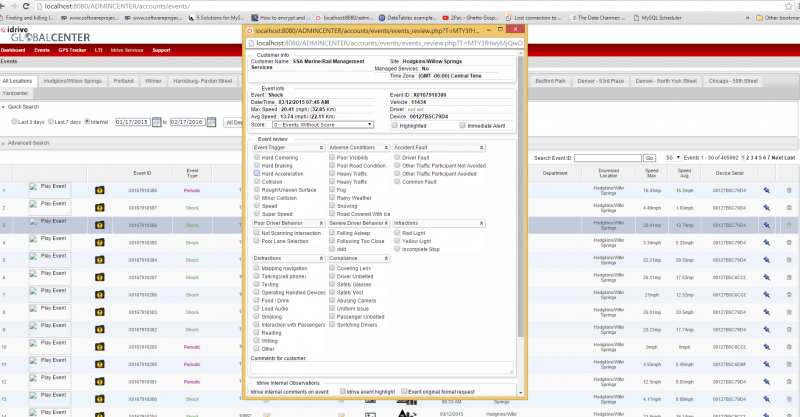Click the pin icon in the first event row
This screenshot has width=800, height=417.
(x=767, y=189)
